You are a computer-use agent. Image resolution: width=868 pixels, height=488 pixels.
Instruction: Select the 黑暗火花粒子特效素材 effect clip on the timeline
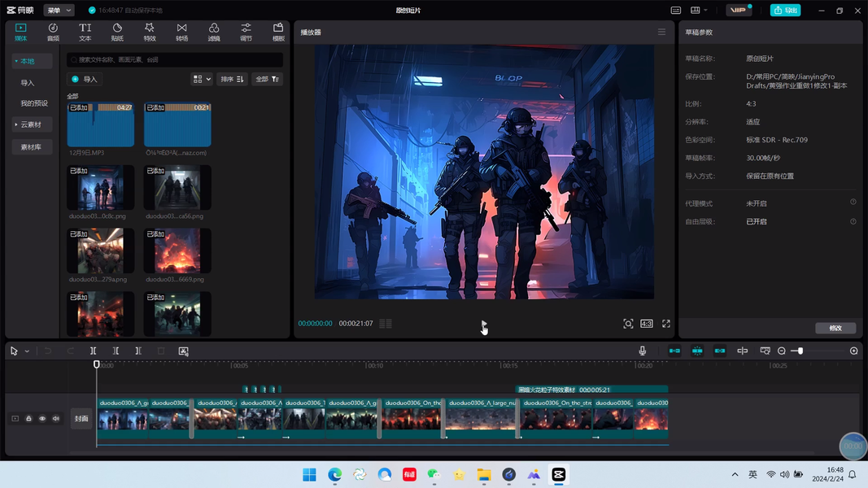591,390
